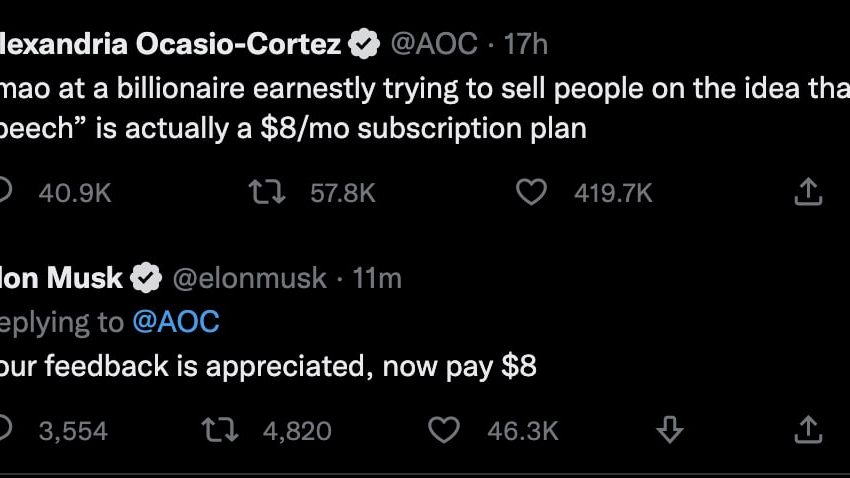Visit Elon Musk's profile via his name
This screenshot has height=478, width=850.
pos(62,278)
